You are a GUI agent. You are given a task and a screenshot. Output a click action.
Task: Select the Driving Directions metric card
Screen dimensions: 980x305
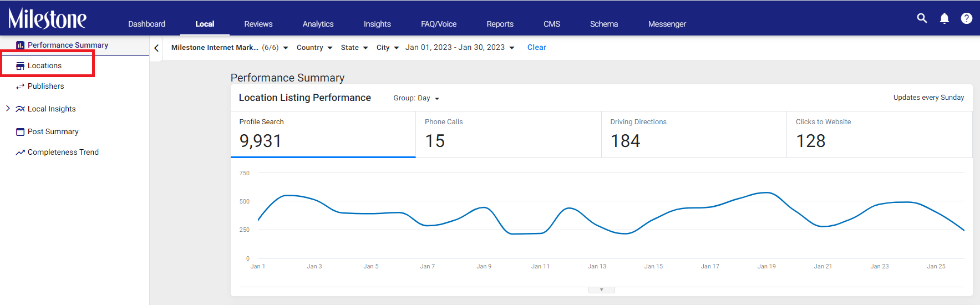tap(694, 135)
